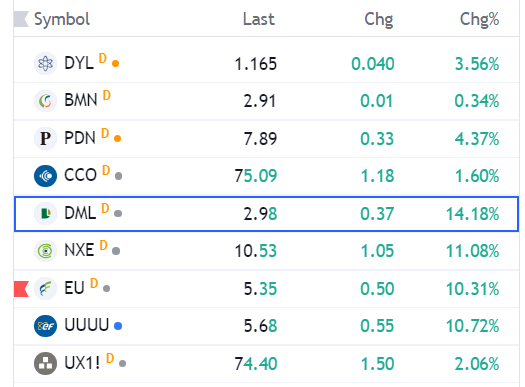Screen dimensions: 525x387
Task: Click the BMN company logo icon
Action: coord(45,101)
